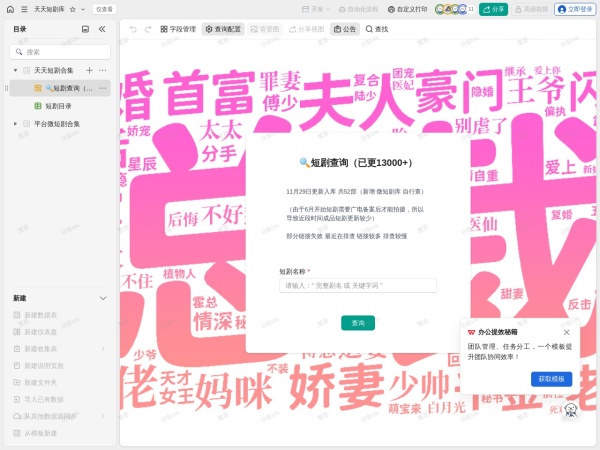Screen dimensions: 600x450
Task: Click the sidebar layout icon next to 目录
Action: click(x=85, y=29)
